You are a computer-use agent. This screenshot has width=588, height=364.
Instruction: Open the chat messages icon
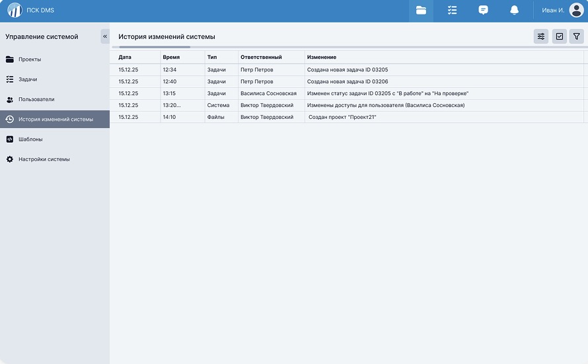[483, 11]
